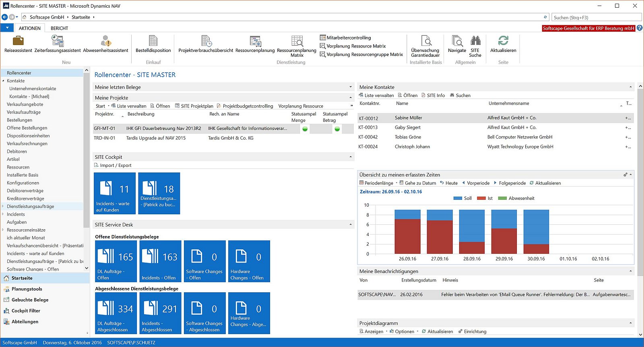
Task: Select Verkaufsangebote in the tree
Action: click(x=25, y=104)
